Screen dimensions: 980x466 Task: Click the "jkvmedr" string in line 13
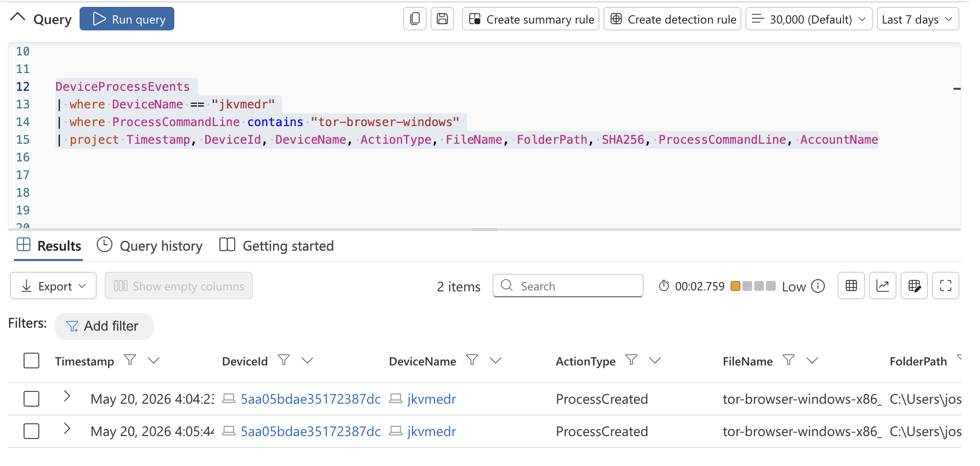pos(243,104)
